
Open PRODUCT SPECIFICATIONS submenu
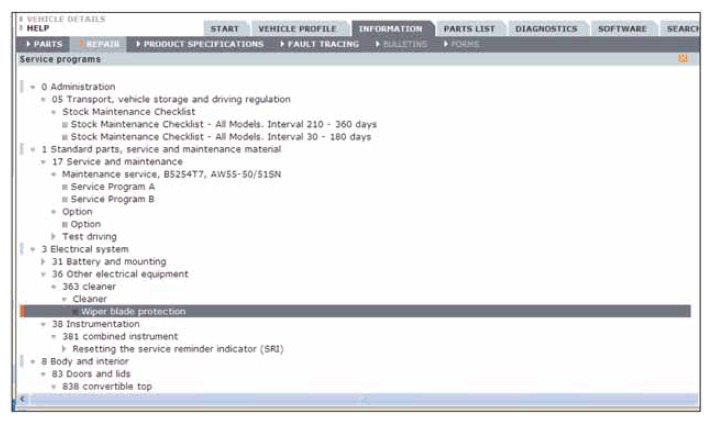tap(200, 44)
